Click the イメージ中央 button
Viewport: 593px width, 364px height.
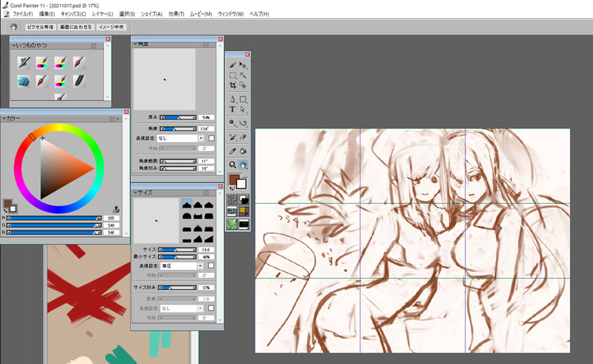coord(111,27)
